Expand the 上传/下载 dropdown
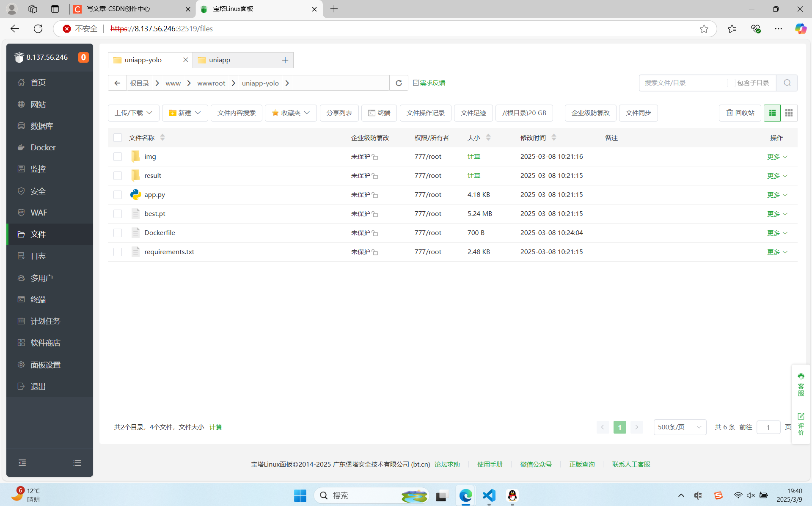The height and width of the screenshot is (506, 812). tap(134, 113)
